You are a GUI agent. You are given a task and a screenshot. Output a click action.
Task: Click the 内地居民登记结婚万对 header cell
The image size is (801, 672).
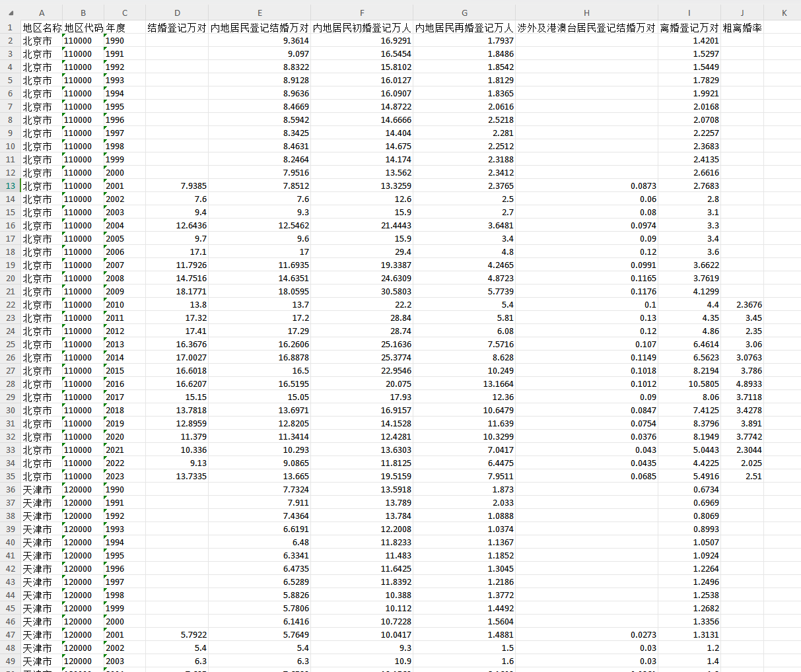[260, 27]
